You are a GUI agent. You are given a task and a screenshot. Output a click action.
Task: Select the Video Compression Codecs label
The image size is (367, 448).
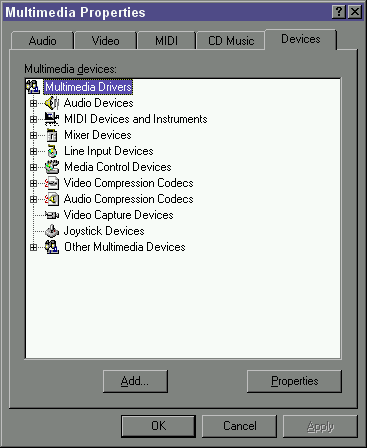click(129, 183)
